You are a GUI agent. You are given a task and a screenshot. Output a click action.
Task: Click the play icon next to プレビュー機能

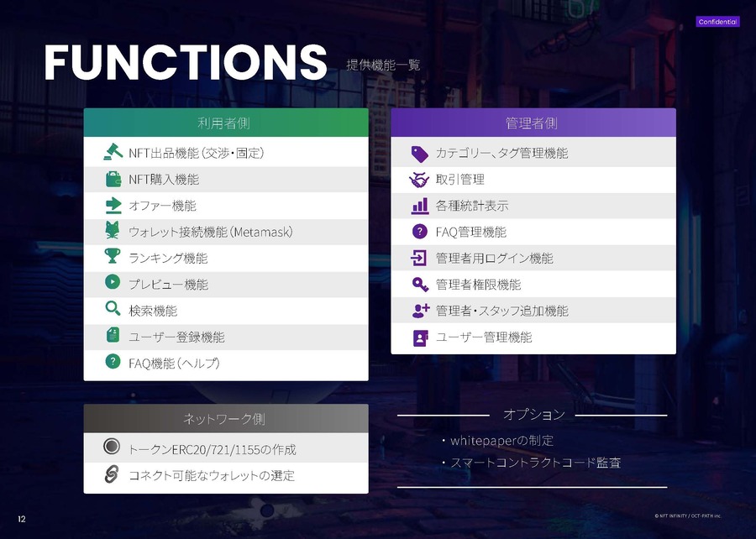113,284
